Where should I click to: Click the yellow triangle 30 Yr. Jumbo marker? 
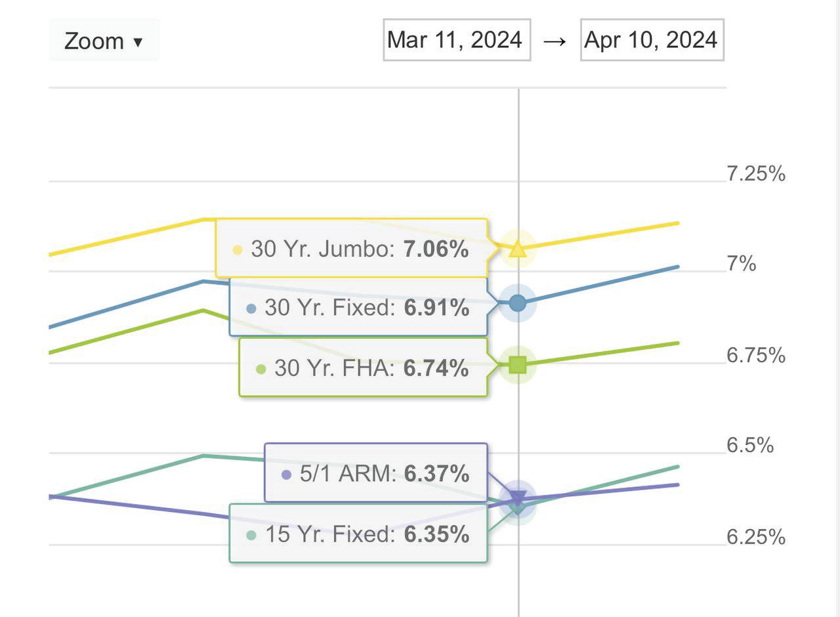tap(518, 249)
